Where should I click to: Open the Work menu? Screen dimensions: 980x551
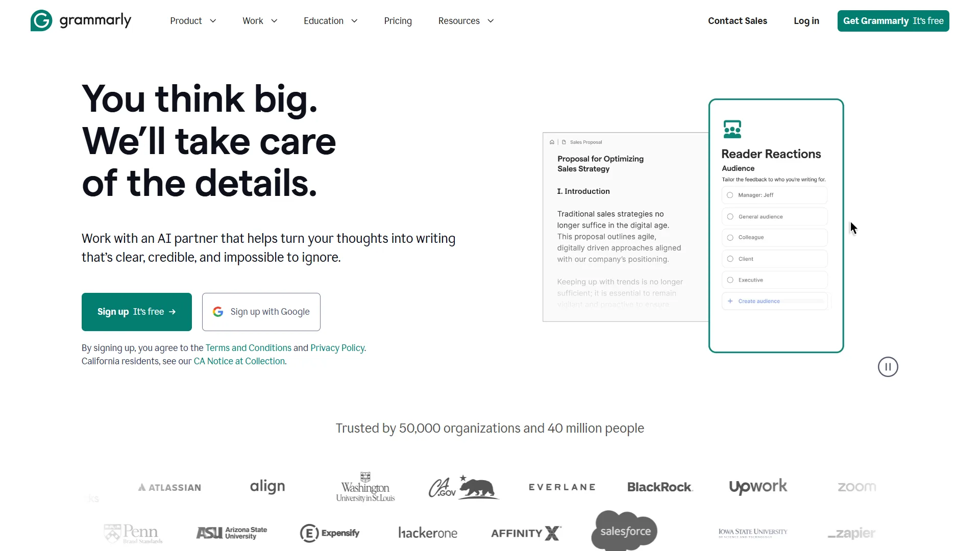[x=260, y=21]
